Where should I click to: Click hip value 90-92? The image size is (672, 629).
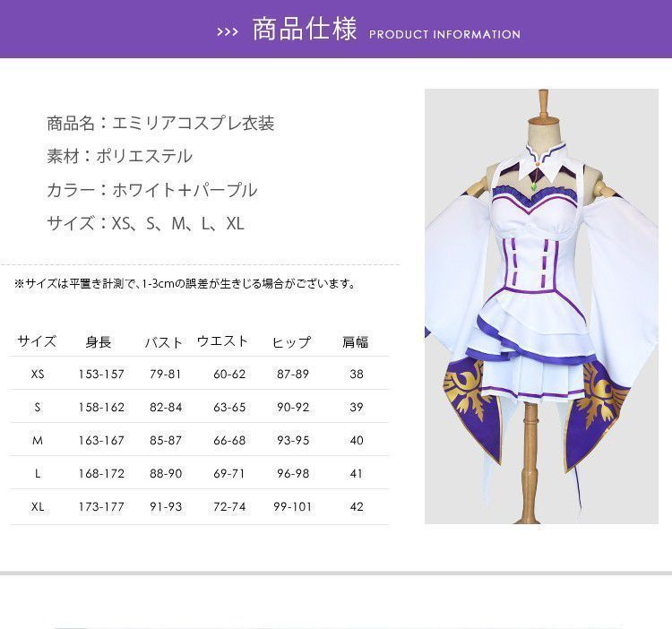293,407
